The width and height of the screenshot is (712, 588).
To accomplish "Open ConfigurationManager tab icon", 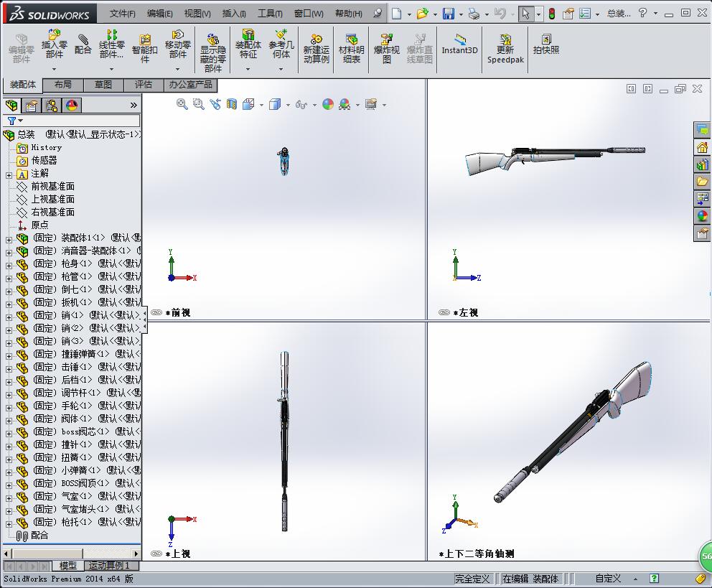I will (52, 106).
